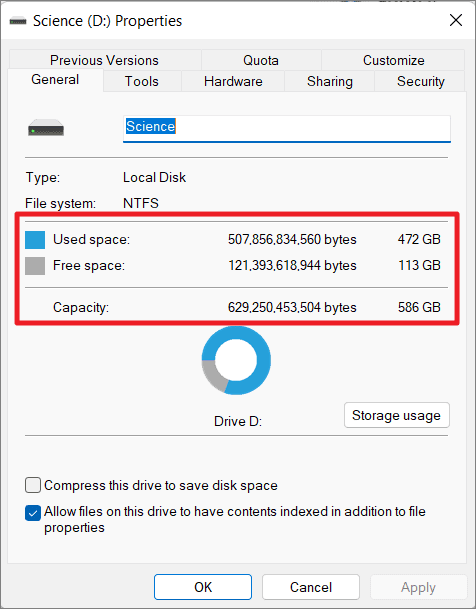This screenshot has width=476, height=609.
Task: Select the Sharing tab
Action: pos(330,82)
